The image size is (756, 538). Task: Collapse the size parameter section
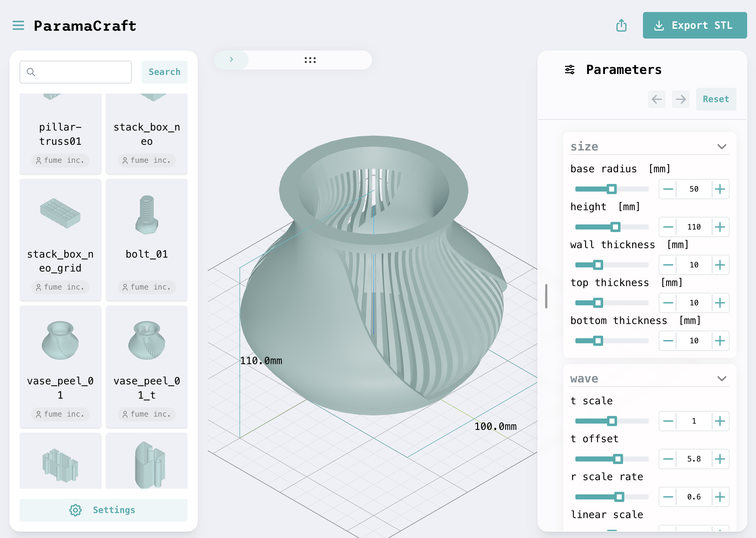click(x=722, y=147)
